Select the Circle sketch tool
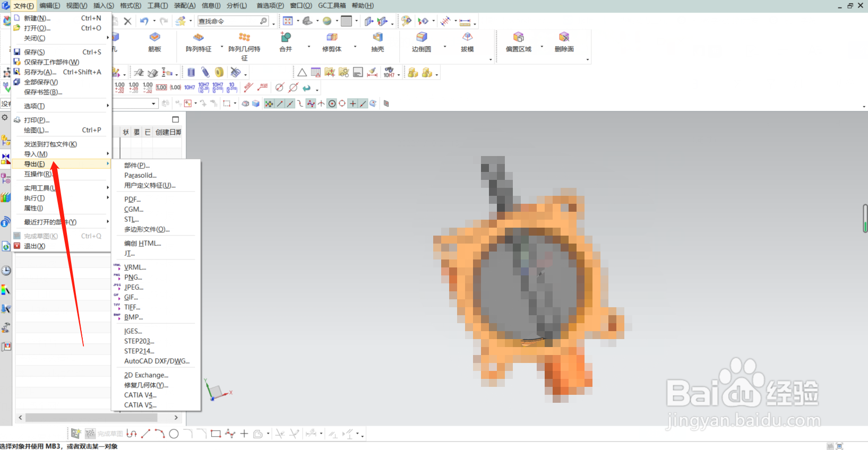 coord(174,434)
